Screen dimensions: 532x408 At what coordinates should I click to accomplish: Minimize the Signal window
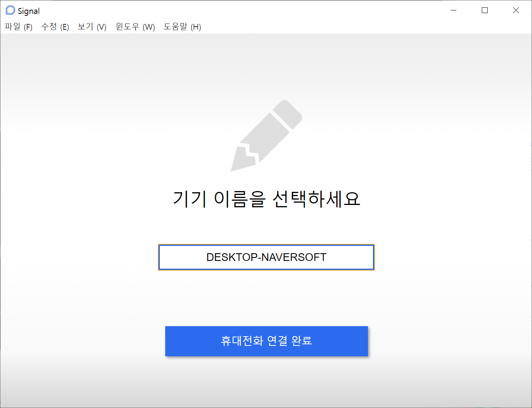(454, 10)
